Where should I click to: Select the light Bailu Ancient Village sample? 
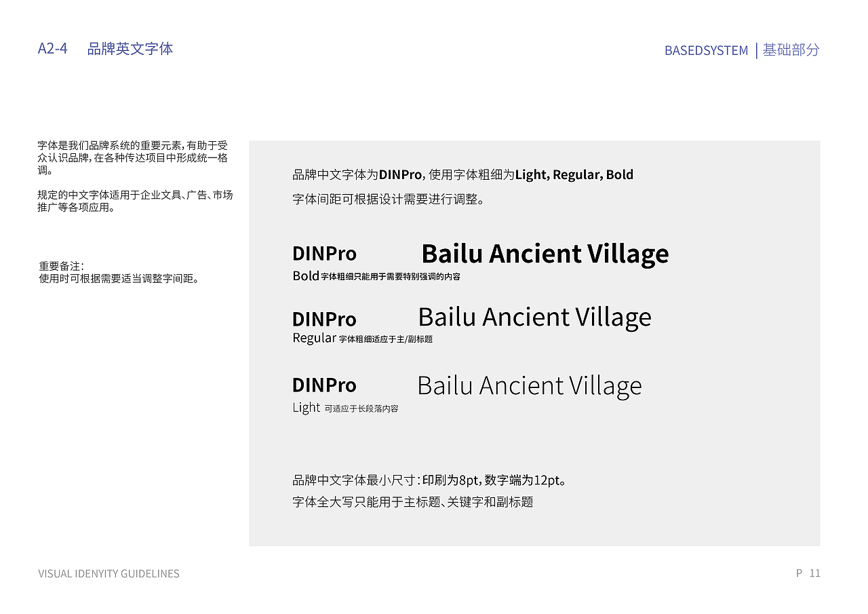530,385
